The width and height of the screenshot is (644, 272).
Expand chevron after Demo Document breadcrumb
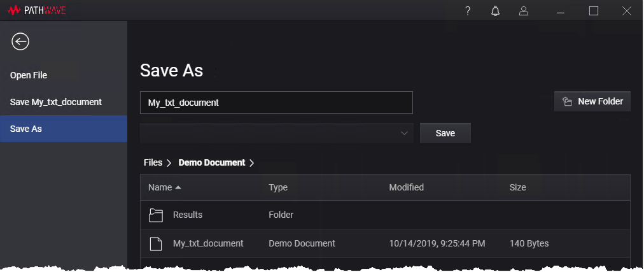[x=252, y=163]
